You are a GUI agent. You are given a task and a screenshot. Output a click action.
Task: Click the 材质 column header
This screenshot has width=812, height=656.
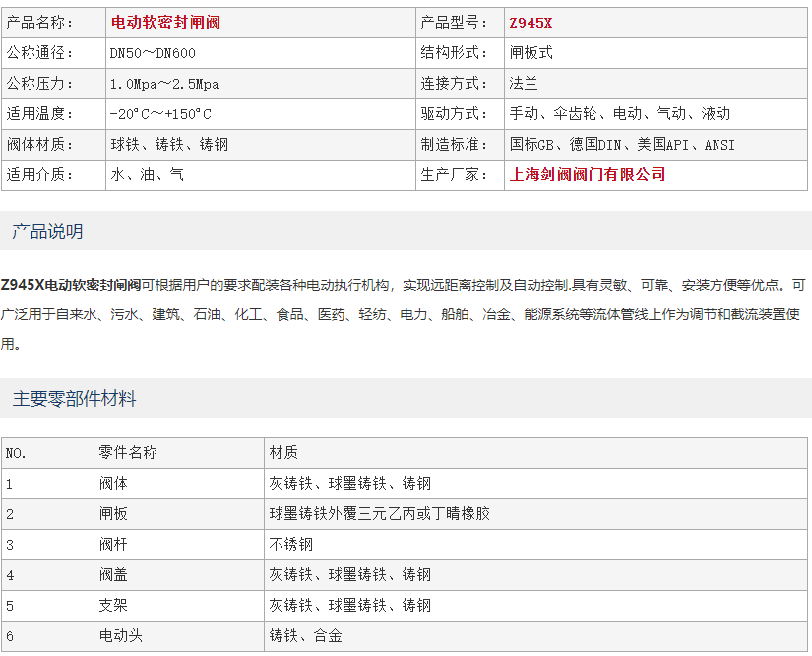tap(283, 453)
